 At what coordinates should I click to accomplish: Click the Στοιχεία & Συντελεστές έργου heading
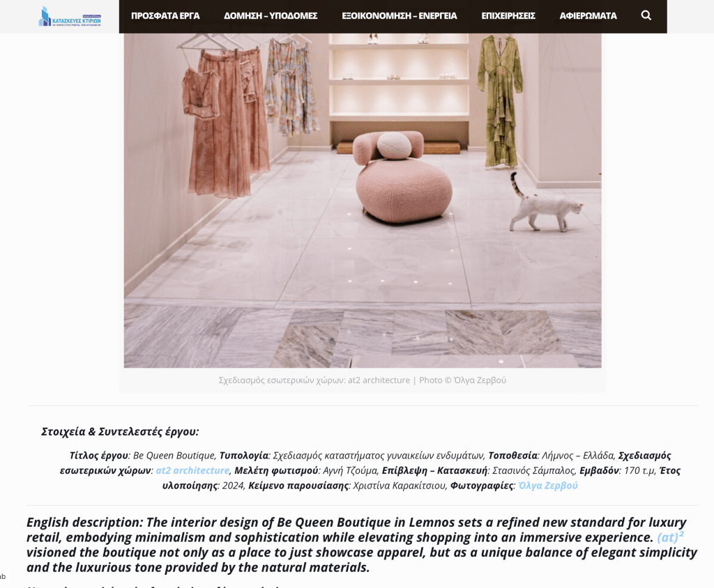point(120,431)
